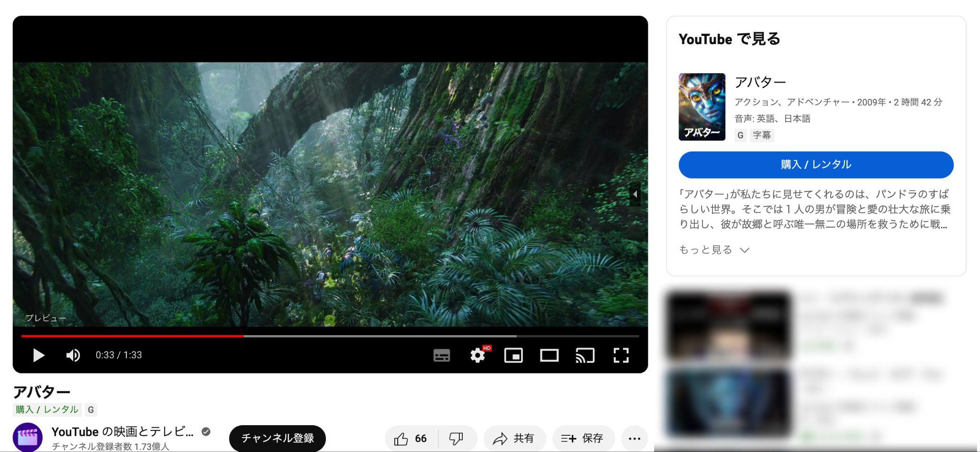
Task: Click the red video progress bar
Action: (x=133, y=336)
